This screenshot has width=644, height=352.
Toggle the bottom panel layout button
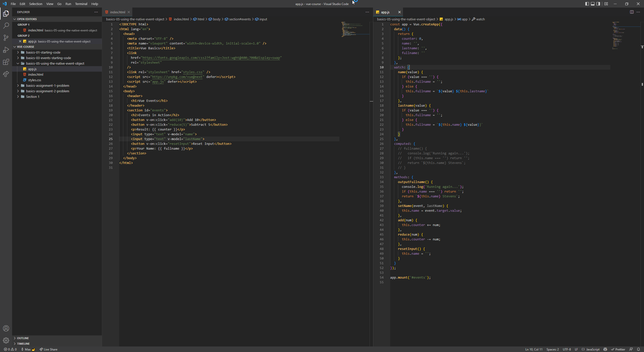pos(593,4)
